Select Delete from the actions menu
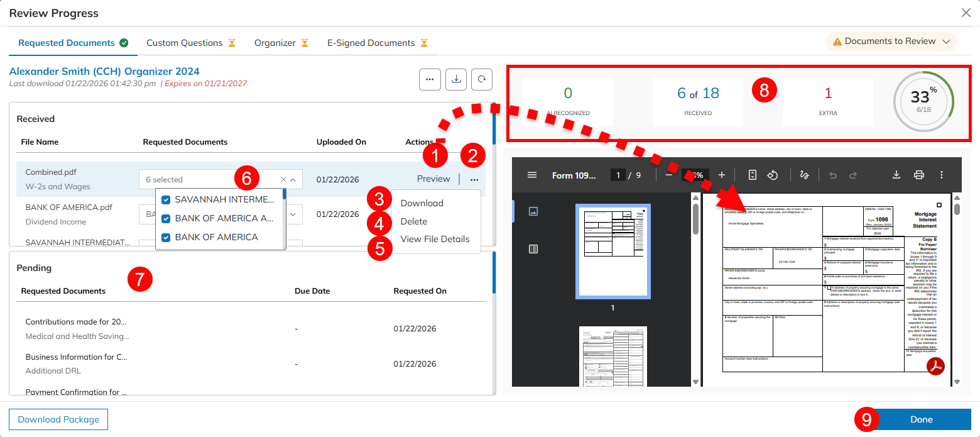This screenshot has height=437, width=980. [414, 221]
